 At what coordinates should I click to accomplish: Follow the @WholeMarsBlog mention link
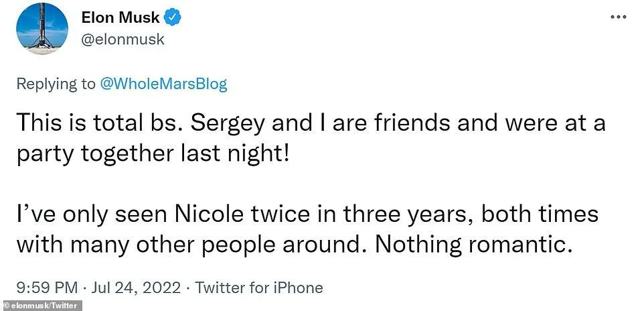coord(164,84)
